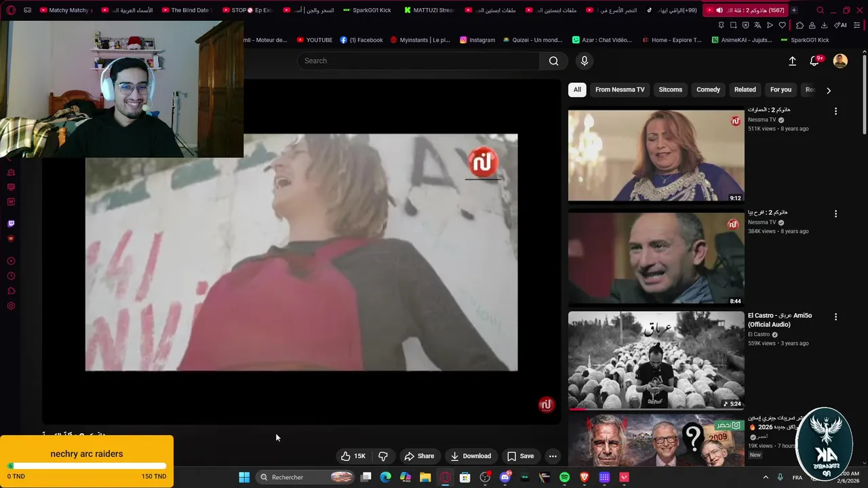Select the For you filter chip

coord(781,89)
